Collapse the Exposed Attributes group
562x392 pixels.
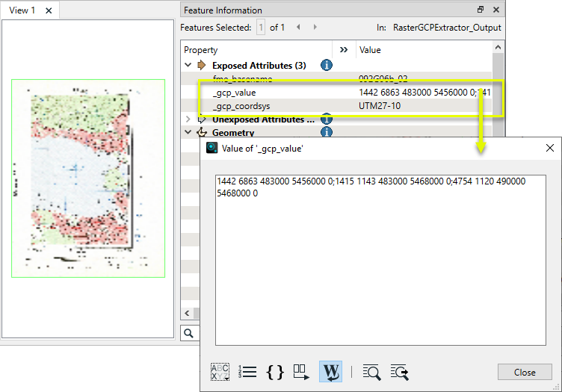click(188, 65)
